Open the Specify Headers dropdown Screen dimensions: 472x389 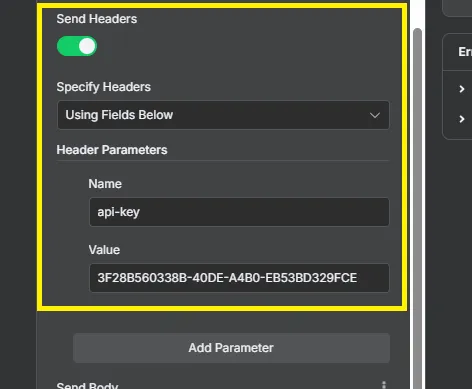(223, 115)
